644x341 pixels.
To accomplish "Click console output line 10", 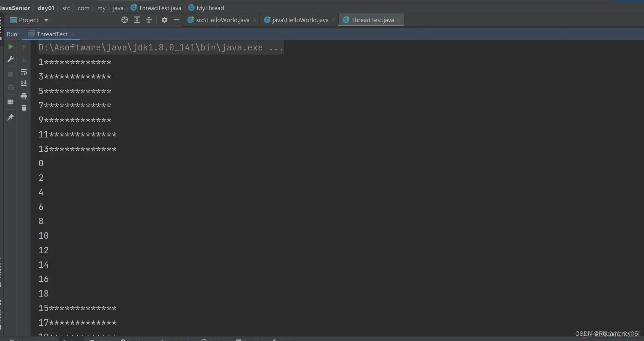I will tap(44, 236).
